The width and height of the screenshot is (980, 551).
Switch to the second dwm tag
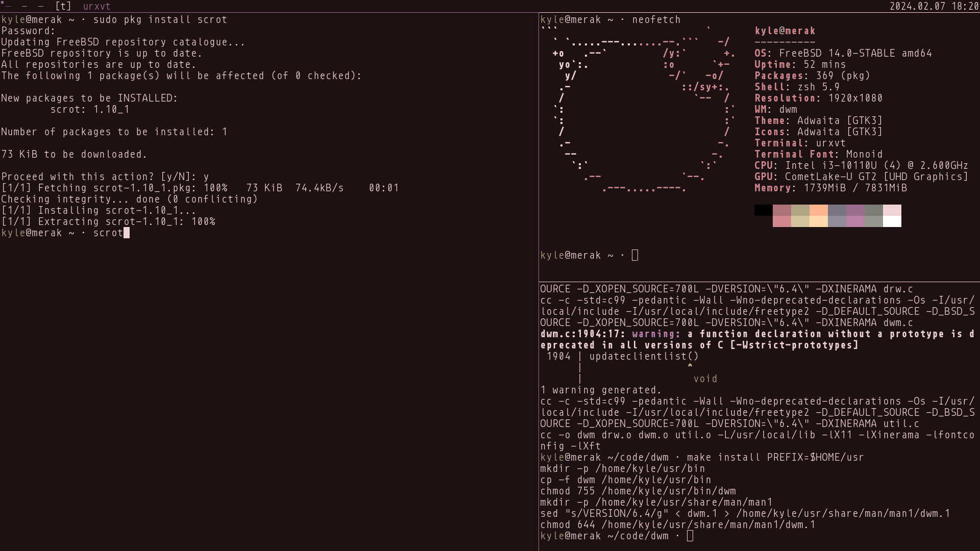[x=24, y=6]
